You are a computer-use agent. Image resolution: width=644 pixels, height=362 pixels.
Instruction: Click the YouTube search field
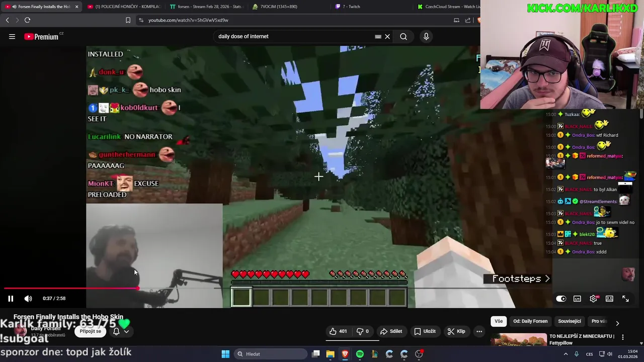294,36
